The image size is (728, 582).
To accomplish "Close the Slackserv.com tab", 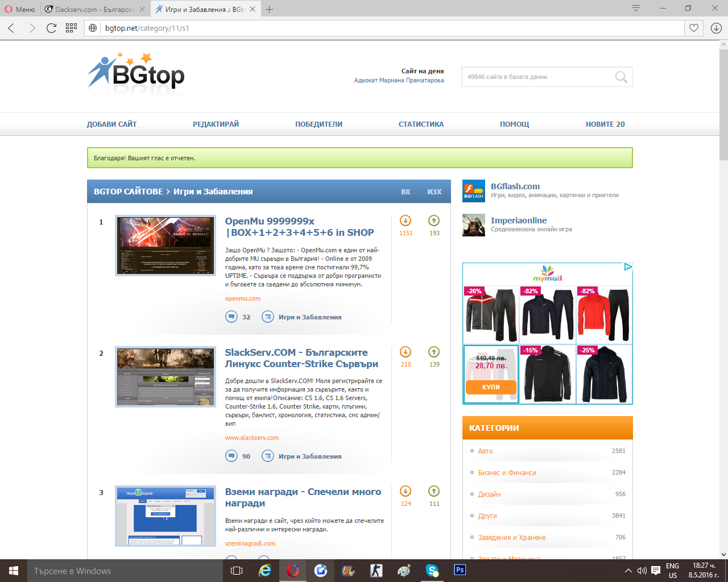I will pyautogui.click(x=142, y=9).
